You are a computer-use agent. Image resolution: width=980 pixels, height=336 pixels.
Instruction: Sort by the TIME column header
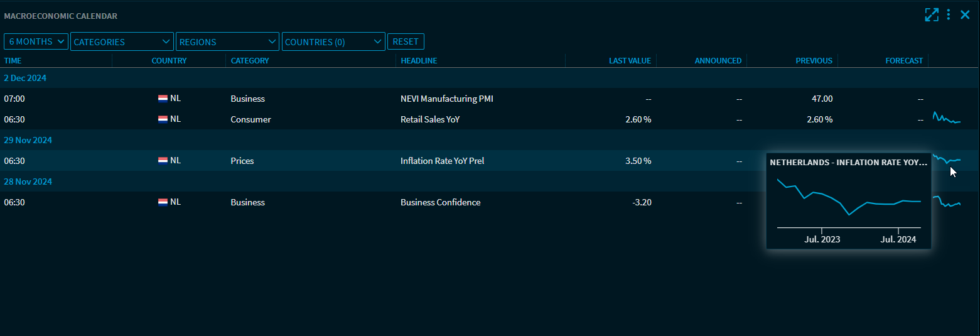[13, 61]
